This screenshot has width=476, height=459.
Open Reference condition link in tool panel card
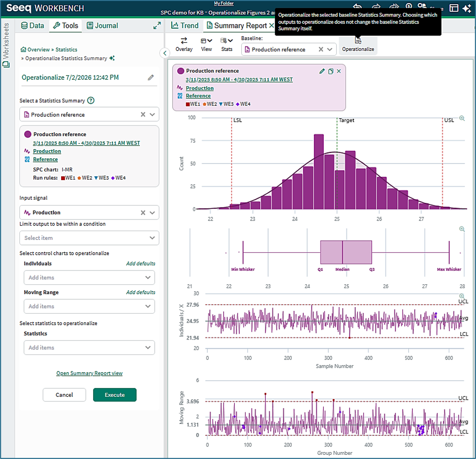tap(45, 159)
